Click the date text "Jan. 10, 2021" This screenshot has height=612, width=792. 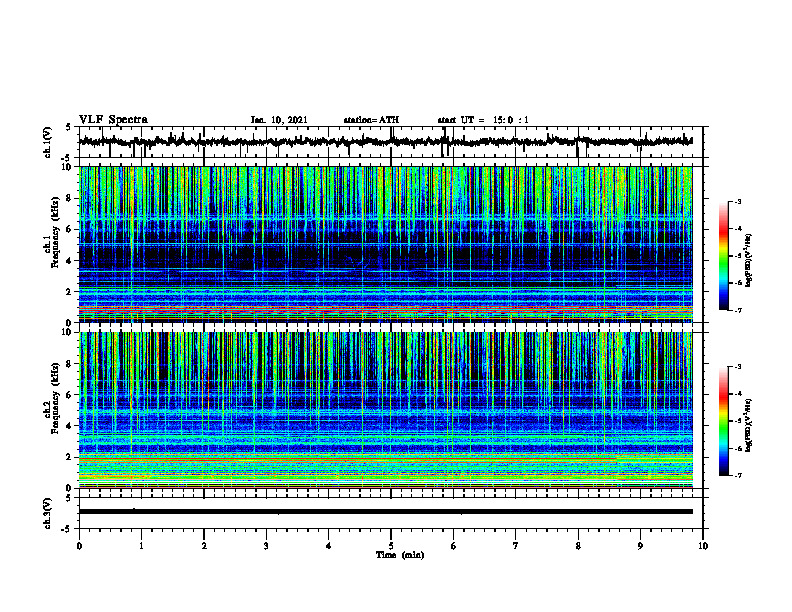click(x=279, y=120)
